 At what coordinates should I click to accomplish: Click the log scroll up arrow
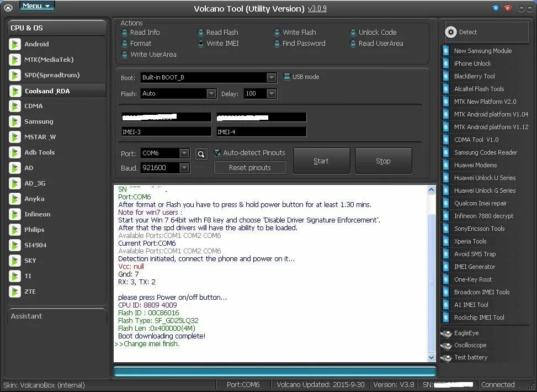pyautogui.click(x=432, y=189)
